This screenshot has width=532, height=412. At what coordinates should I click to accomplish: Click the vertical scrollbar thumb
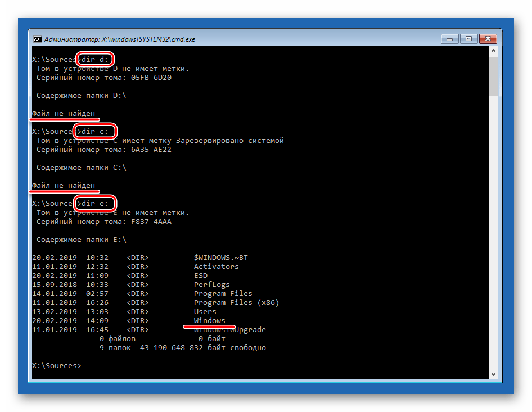click(x=493, y=76)
